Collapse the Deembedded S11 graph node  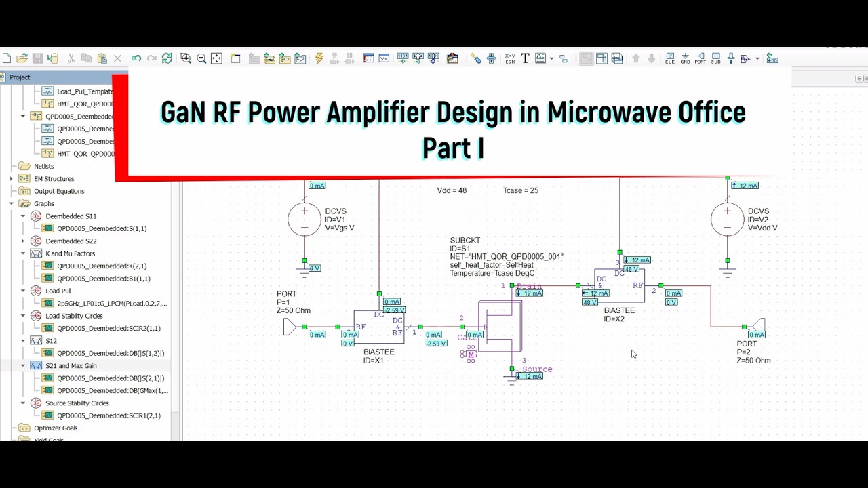coord(22,216)
